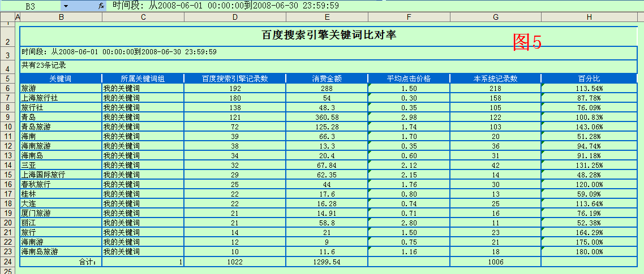Viewport: 644px width, 274px height.
Task: Select column B header
Action: coord(61,18)
